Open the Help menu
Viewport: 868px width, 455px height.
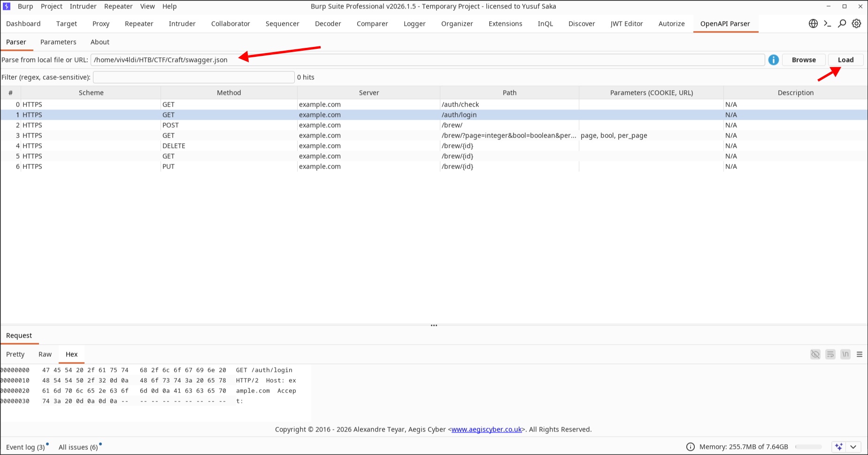point(169,7)
